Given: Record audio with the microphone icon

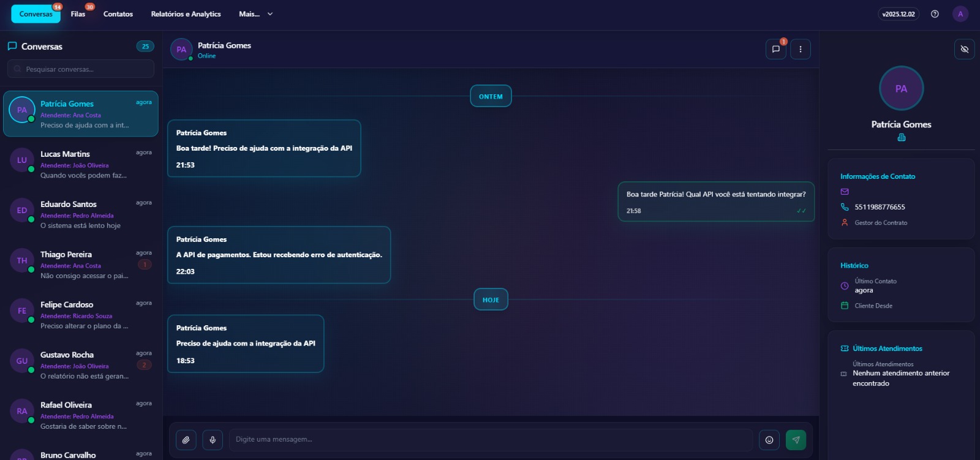Looking at the screenshot, I should coord(213,440).
